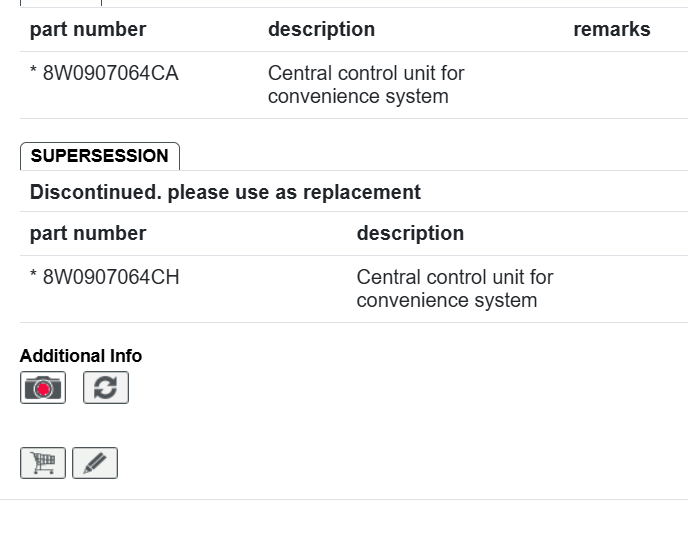The image size is (688, 552).
Task: Click the description text in the 8W0907064CA row
Action: 366,85
